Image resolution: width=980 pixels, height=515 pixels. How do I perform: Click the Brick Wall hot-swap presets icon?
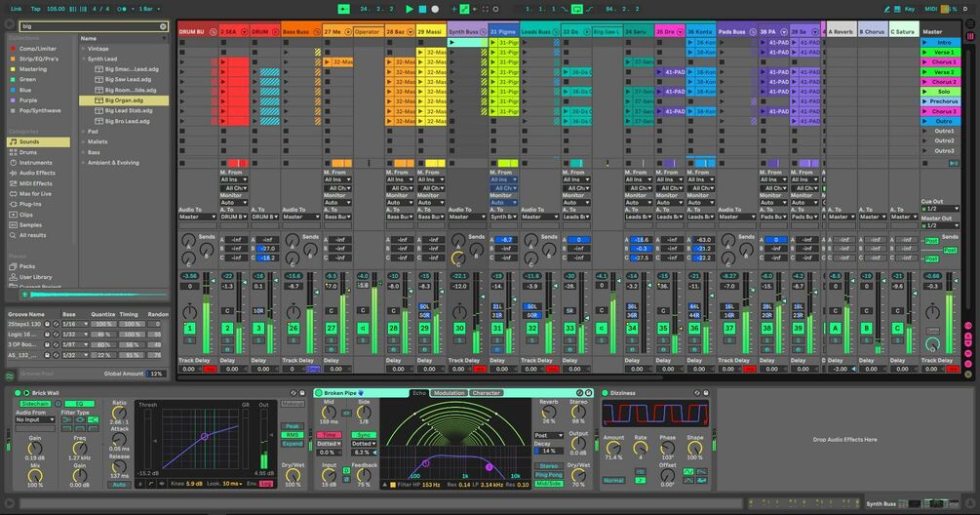[x=294, y=393]
